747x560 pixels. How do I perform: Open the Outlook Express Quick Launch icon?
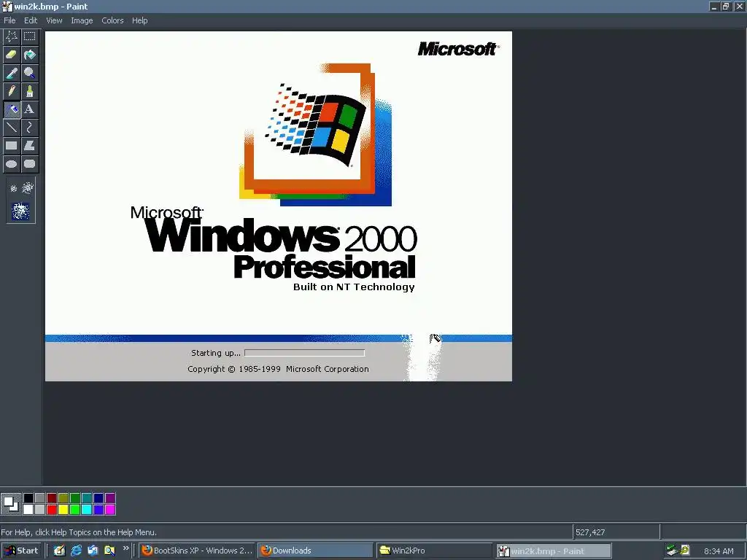pos(93,551)
